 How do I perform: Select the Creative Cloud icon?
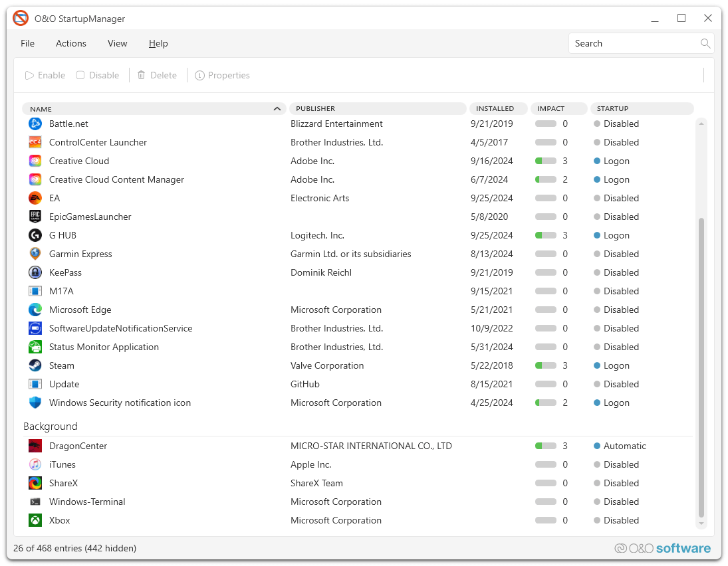coord(35,161)
